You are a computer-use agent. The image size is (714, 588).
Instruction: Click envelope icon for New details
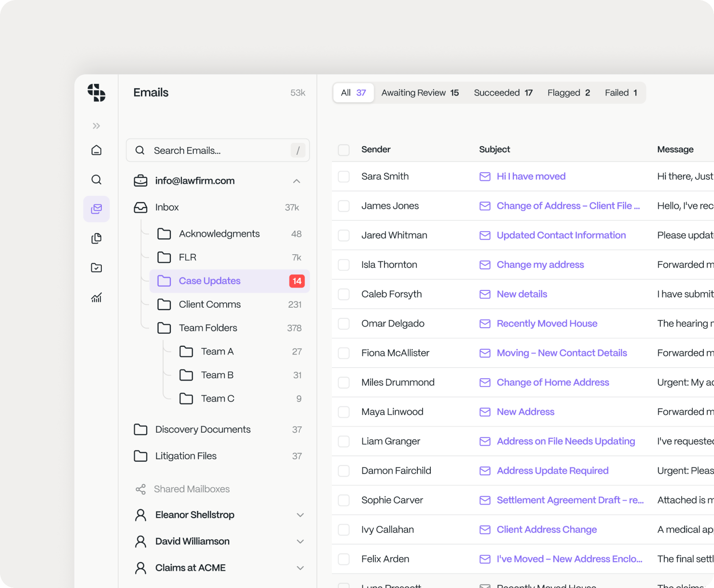click(485, 294)
